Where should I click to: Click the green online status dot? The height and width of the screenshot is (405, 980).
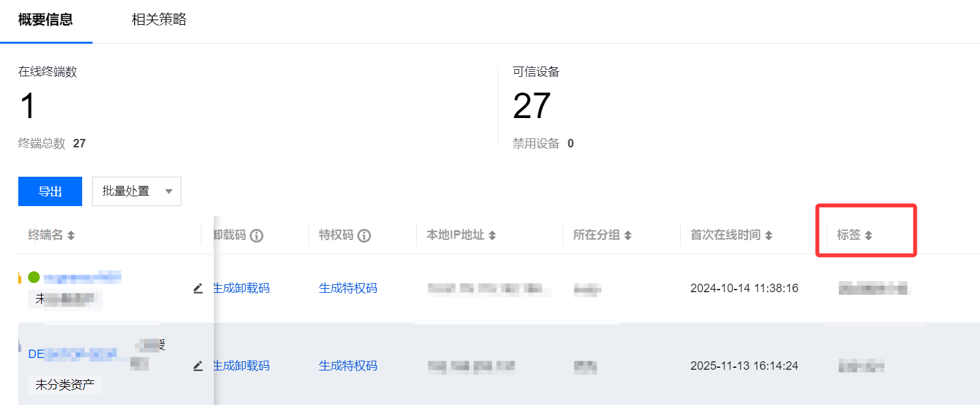click(34, 277)
